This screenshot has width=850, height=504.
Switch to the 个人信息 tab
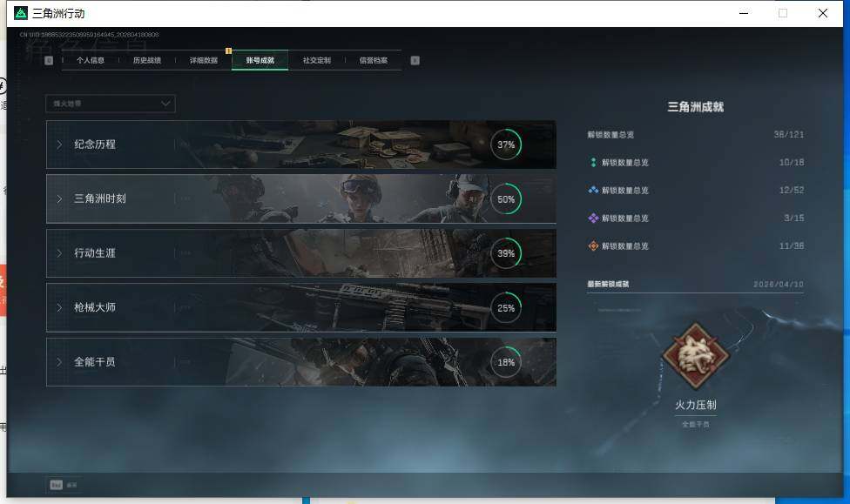[90, 60]
